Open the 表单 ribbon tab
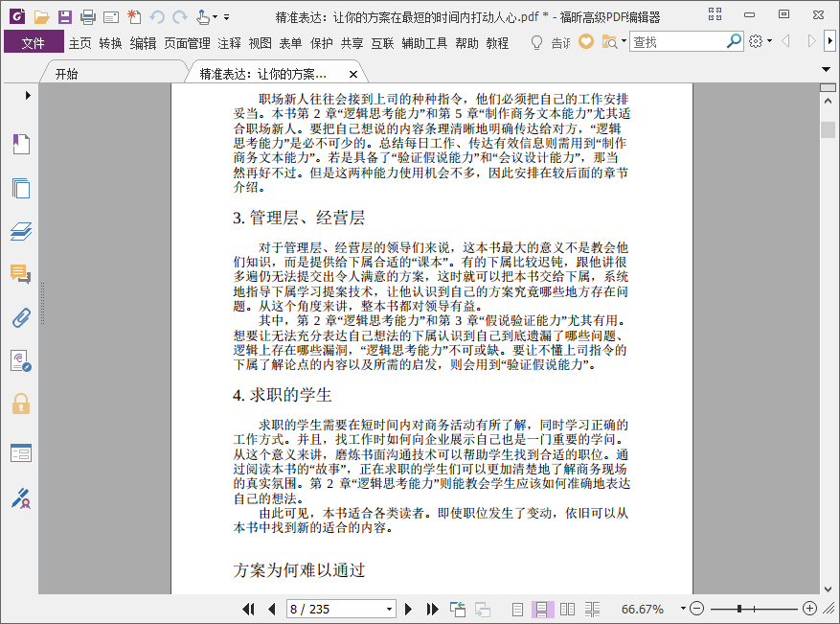840x624 pixels. [x=290, y=43]
